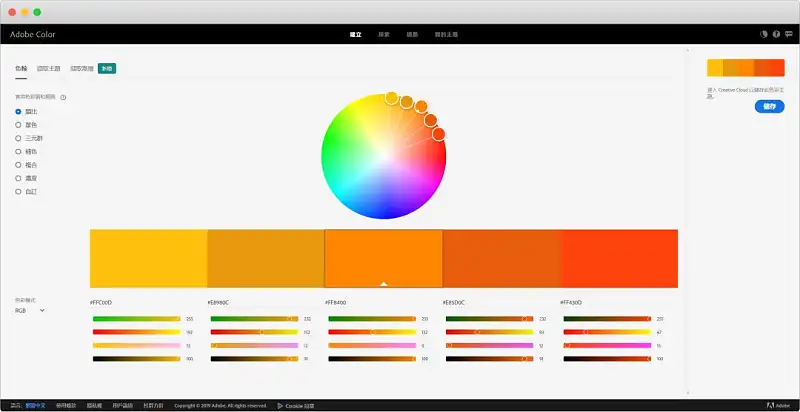Open the help question-mark icon in header
The width and height of the screenshot is (800, 412).
point(776,34)
